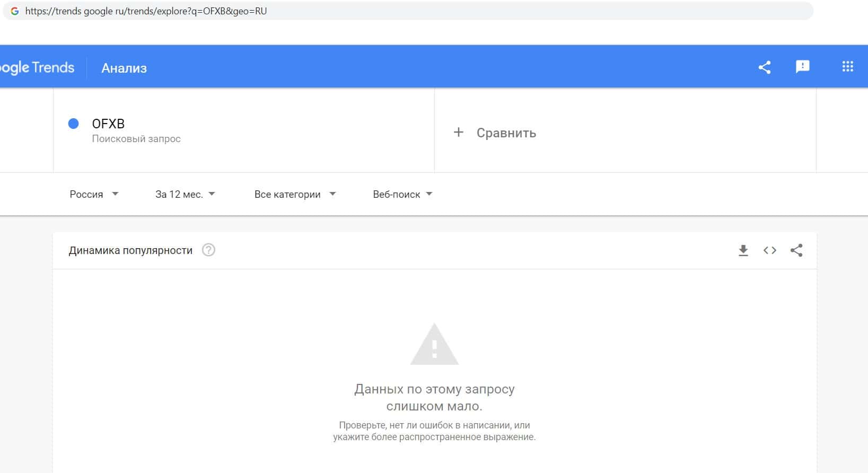Expand the Все категории dropdown

click(x=295, y=194)
